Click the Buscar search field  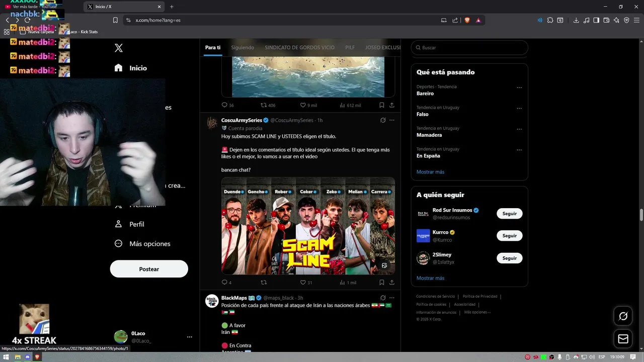coord(469,47)
